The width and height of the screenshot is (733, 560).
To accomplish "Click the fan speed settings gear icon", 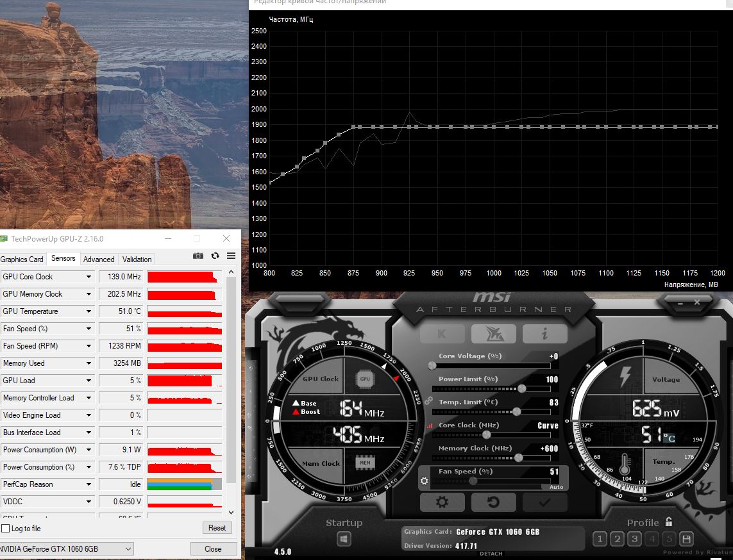I will click(x=425, y=481).
